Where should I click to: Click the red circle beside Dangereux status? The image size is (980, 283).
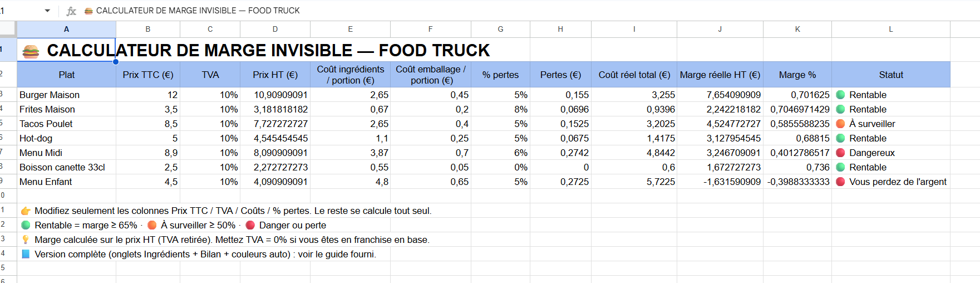[840, 153]
